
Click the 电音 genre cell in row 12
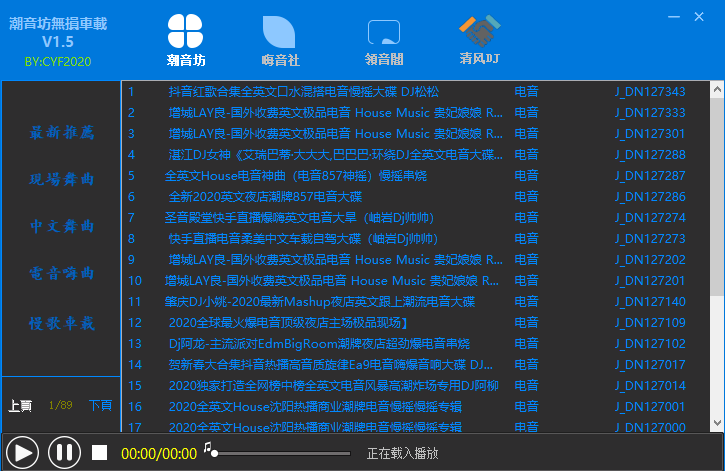pos(527,323)
